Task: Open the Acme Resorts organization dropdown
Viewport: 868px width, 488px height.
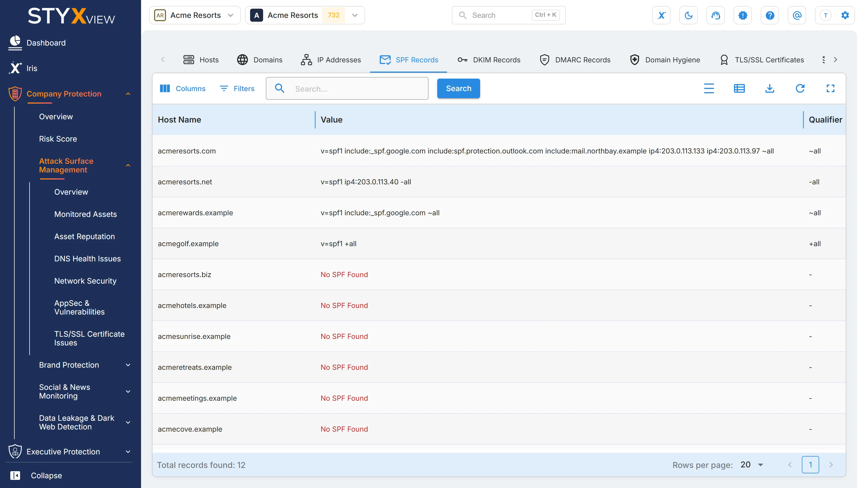Action: click(195, 15)
